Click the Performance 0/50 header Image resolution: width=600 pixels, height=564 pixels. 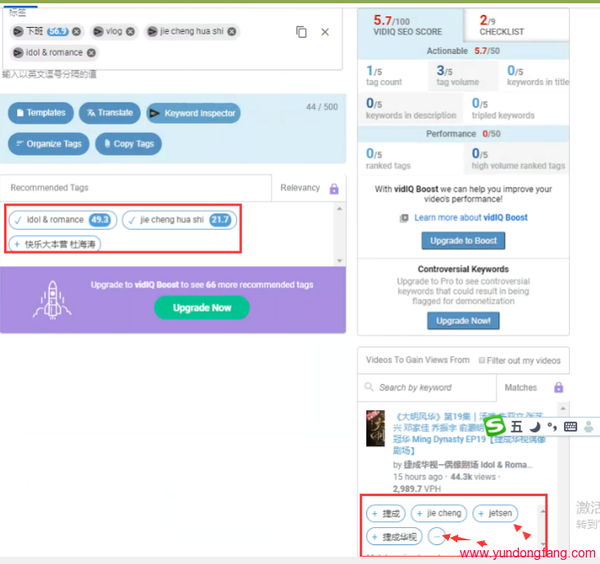(463, 134)
